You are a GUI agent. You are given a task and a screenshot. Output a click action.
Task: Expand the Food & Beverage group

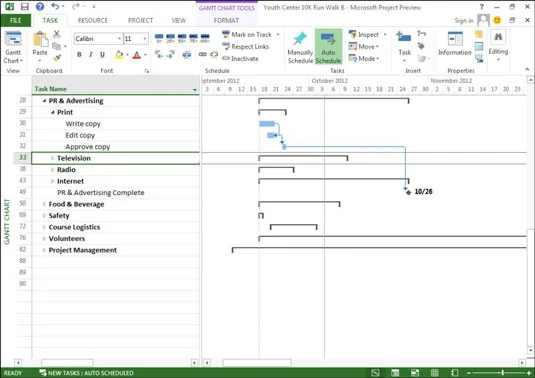[44, 204]
